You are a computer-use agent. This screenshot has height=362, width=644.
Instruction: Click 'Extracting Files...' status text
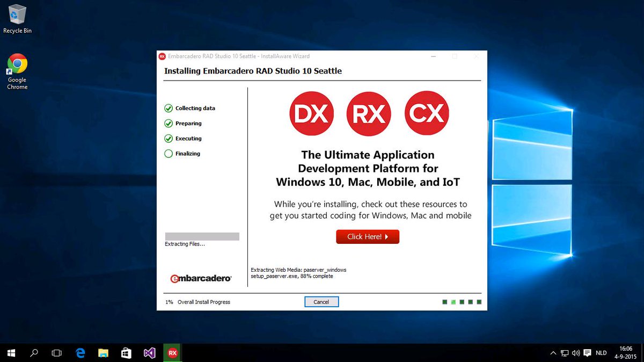(185, 244)
